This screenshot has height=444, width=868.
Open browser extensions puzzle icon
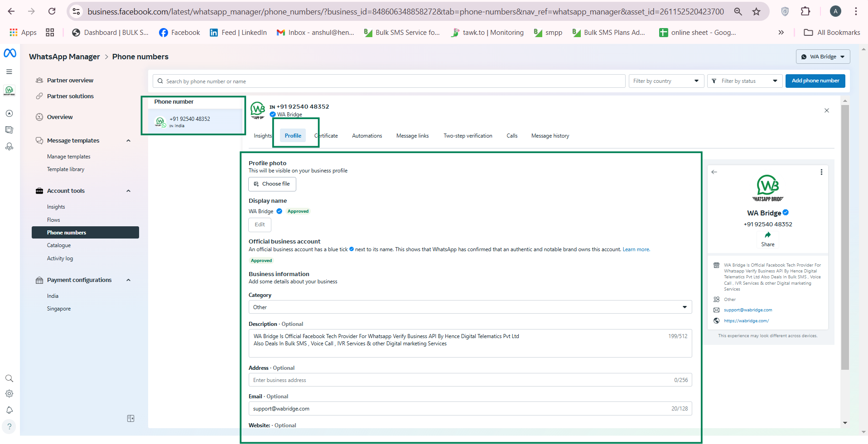click(805, 11)
